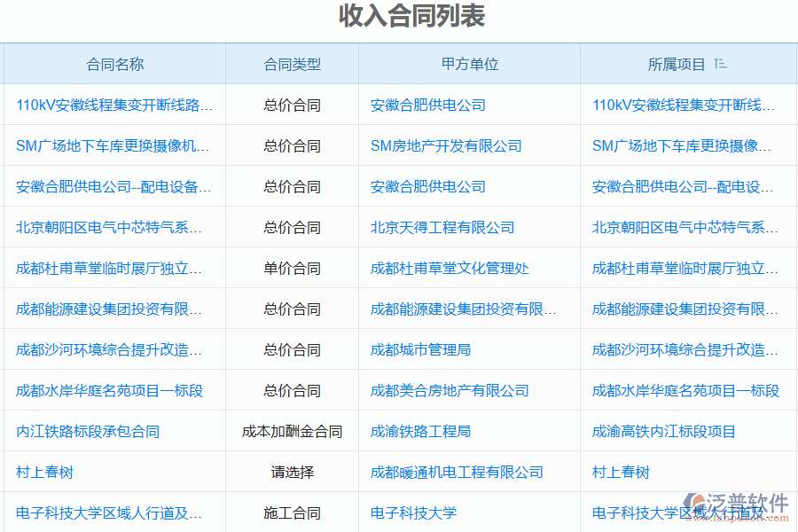The height and width of the screenshot is (532, 798).
Task: Click the 合同名称 column header
Action: tap(114, 63)
